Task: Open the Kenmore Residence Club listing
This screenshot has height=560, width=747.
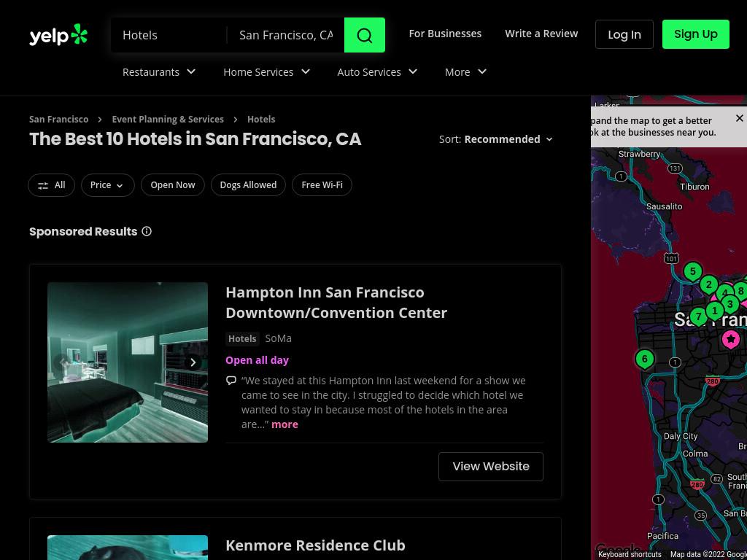Action: click(315, 545)
